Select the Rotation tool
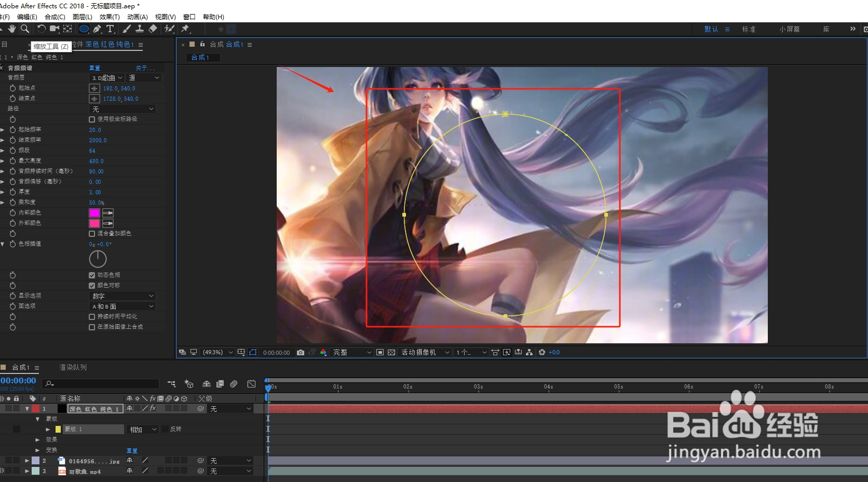This screenshot has width=868, height=482. point(42,29)
